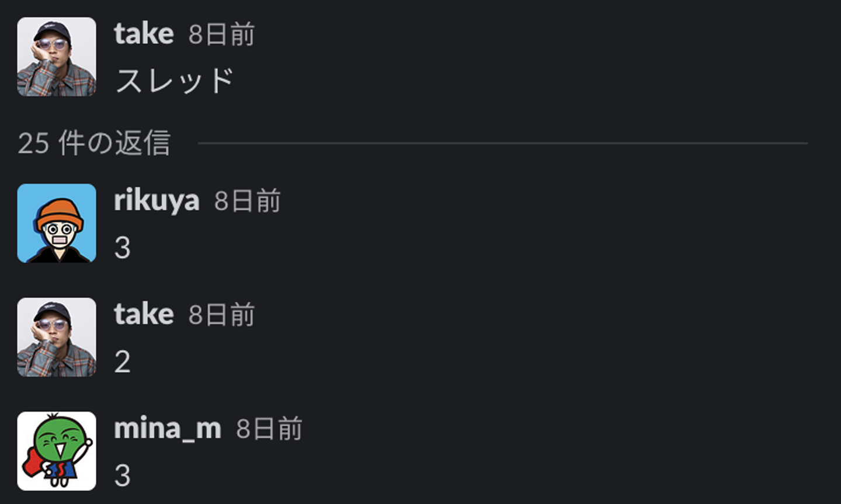This screenshot has width=841, height=504.
Task: Click the take username above reply "2"
Action: tap(144, 315)
